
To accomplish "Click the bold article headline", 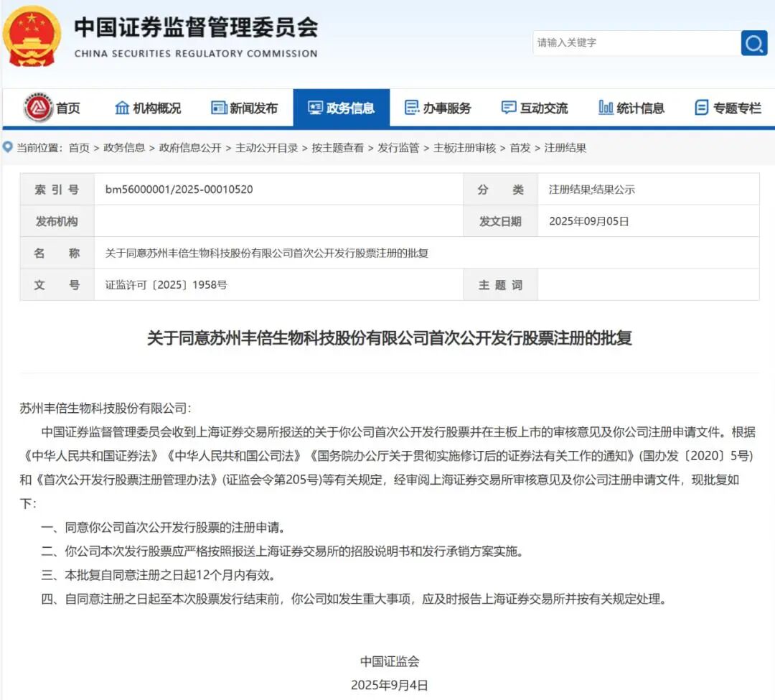I will pos(389,338).
